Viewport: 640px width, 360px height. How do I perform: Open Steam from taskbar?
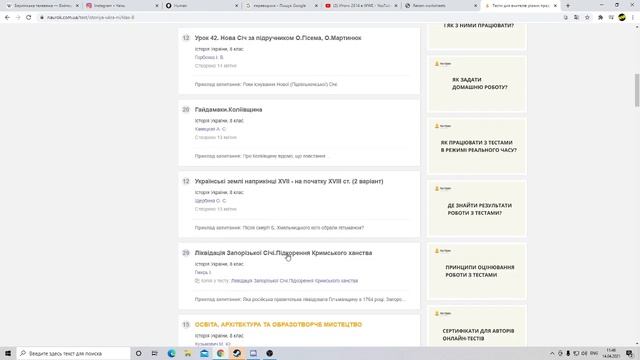[x=237, y=353]
